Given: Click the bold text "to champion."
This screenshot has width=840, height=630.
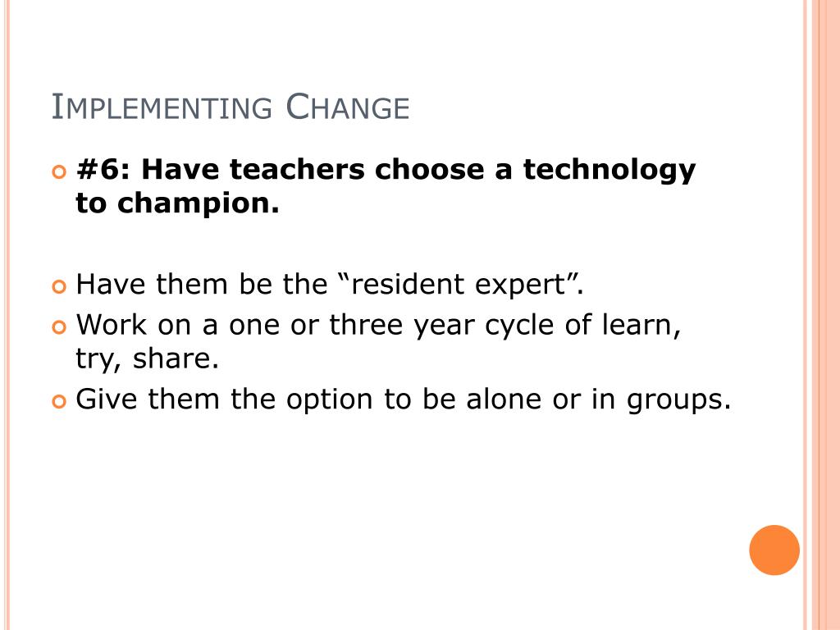Looking at the screenshot, I should [177, 204].
